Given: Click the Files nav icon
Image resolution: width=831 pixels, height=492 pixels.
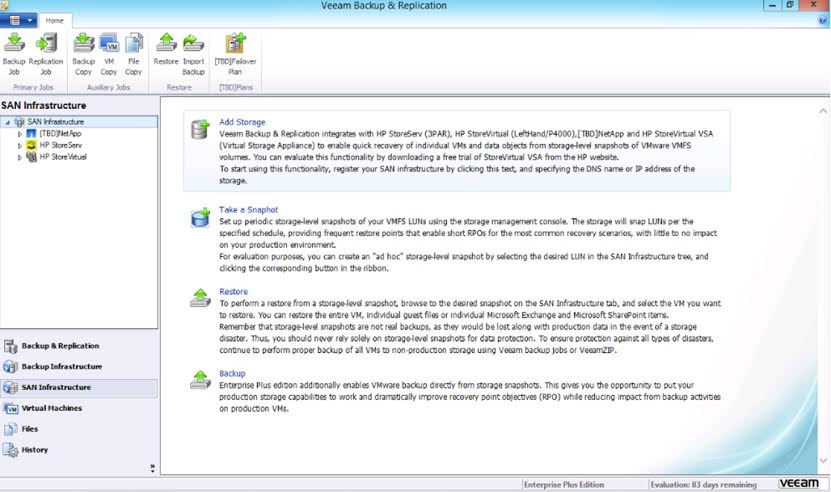Looking at the screenshot, I should coord(10,429).
